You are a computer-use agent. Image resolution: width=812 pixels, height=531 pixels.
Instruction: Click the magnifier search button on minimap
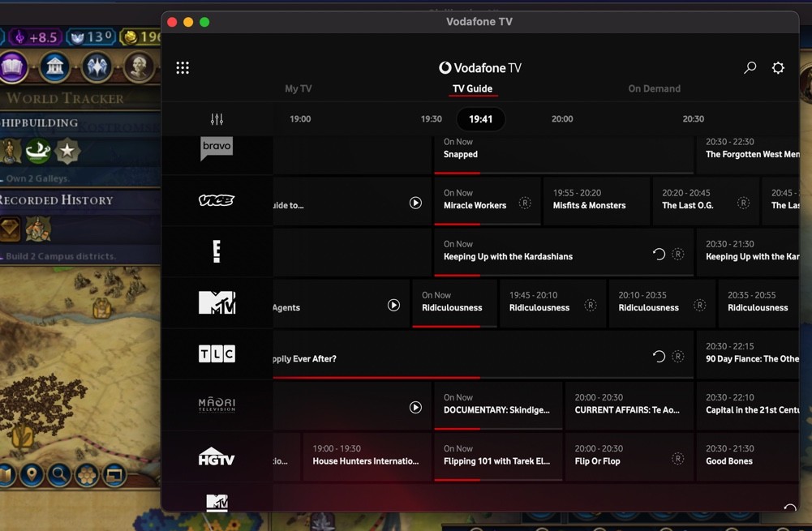click(x=58, y=474)
